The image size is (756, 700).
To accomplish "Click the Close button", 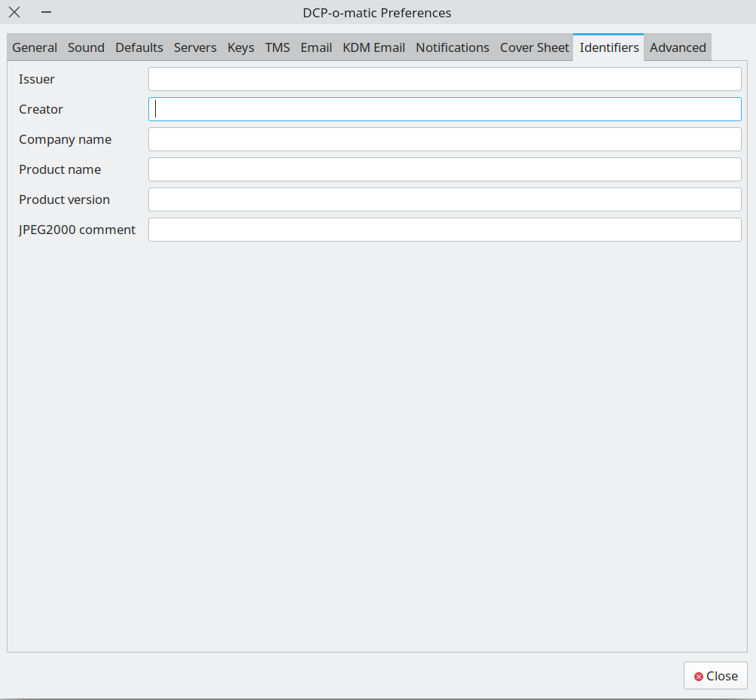I will pos(715,676).
